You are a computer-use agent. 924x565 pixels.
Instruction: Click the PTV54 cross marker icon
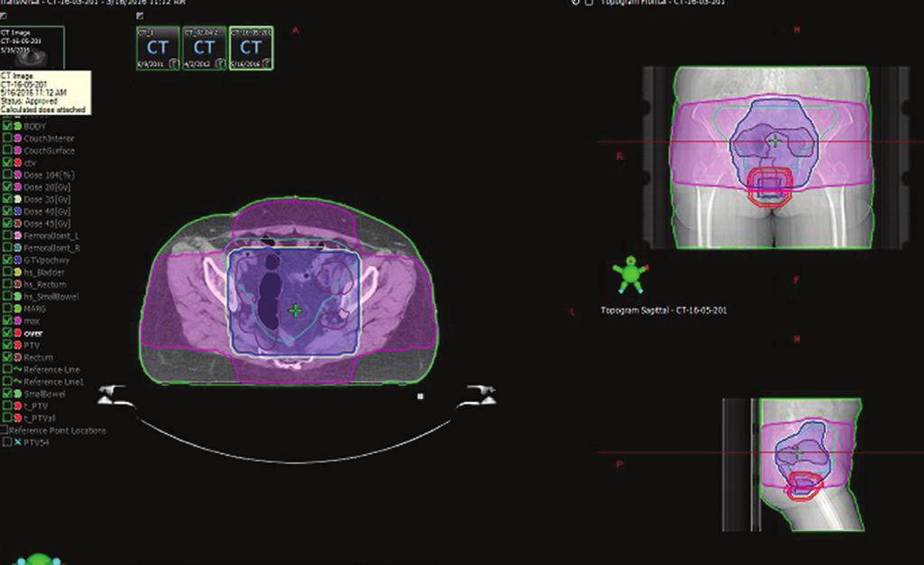coord(18,442)
